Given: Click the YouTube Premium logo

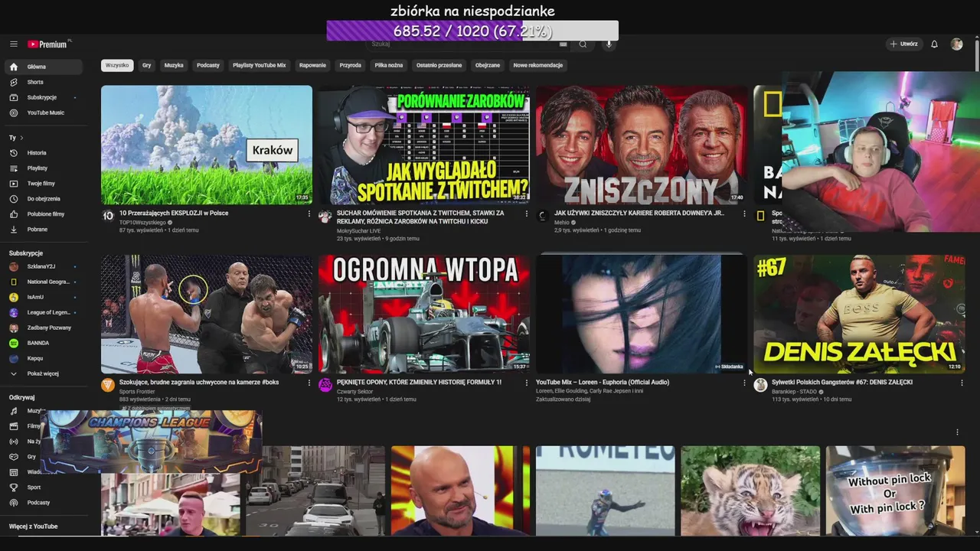Looking at the screenshot, I should point(48,44).
